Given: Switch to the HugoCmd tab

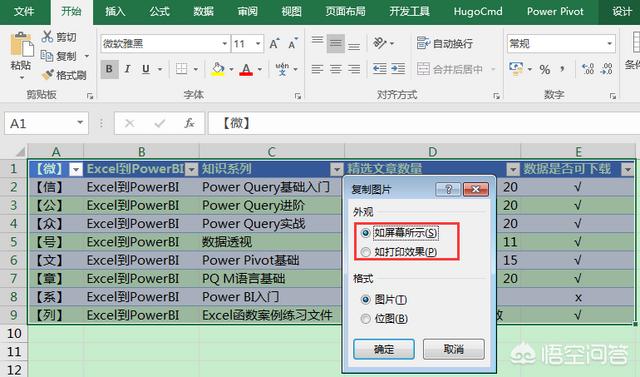Looking at the screenshot, I should point(478,11).
